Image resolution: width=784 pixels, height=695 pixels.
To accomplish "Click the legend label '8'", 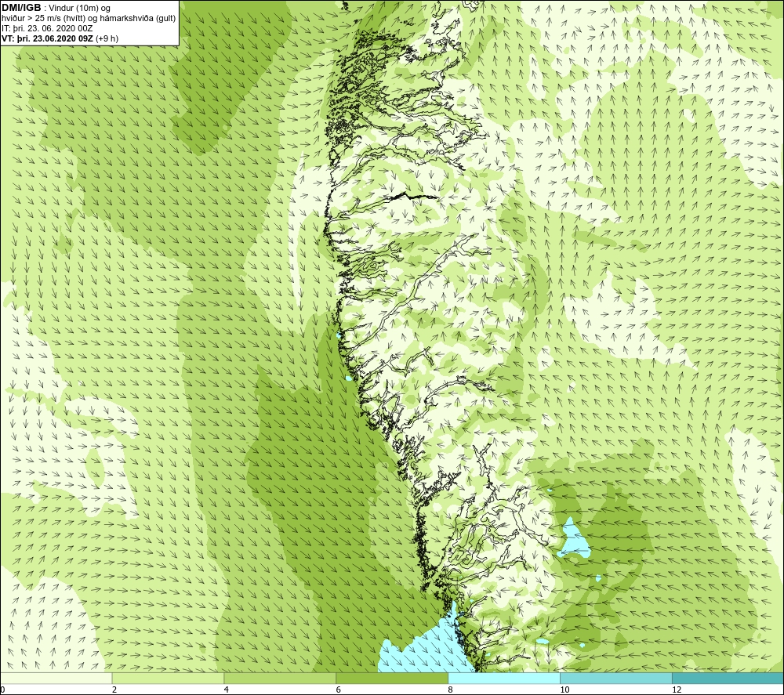I will click(451, 690).
